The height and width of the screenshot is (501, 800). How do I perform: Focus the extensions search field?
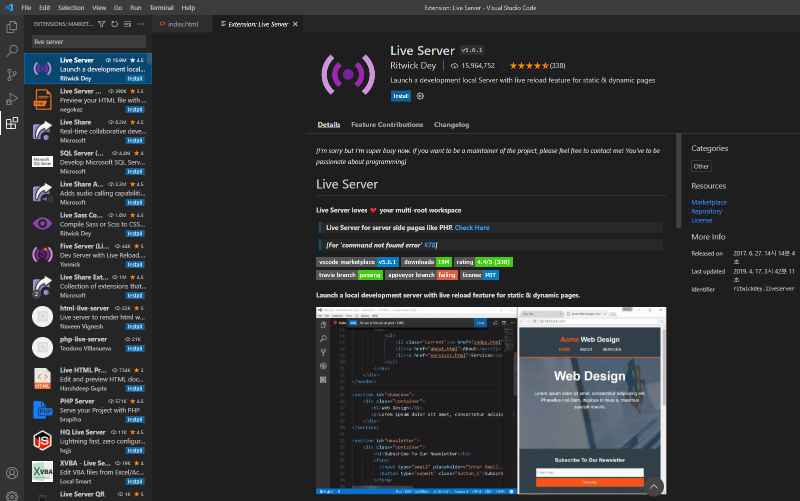click(x=89, y=41)
